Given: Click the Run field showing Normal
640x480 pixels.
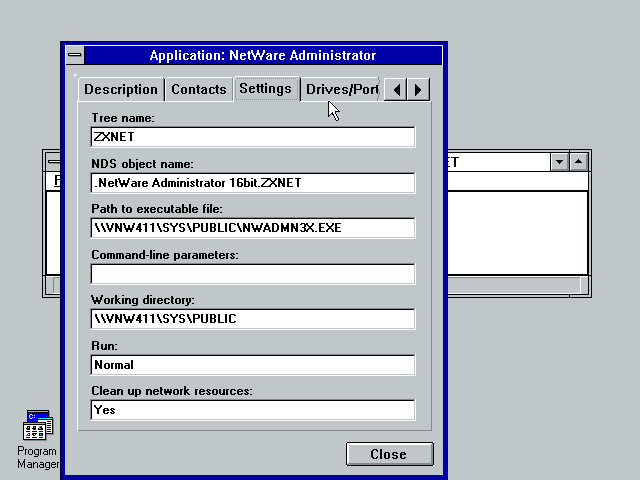Looking at the screenshot, I should pos(253,364).
